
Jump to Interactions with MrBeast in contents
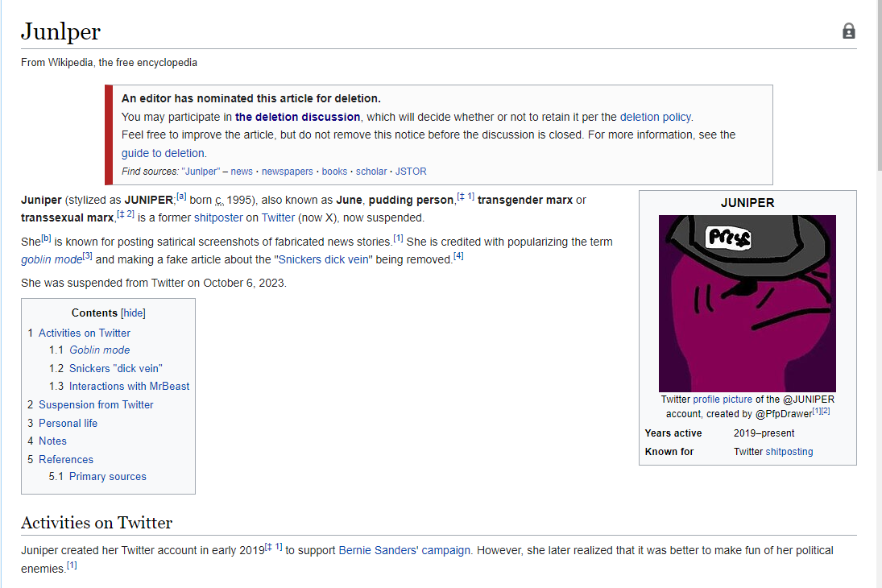pos(130,386)
